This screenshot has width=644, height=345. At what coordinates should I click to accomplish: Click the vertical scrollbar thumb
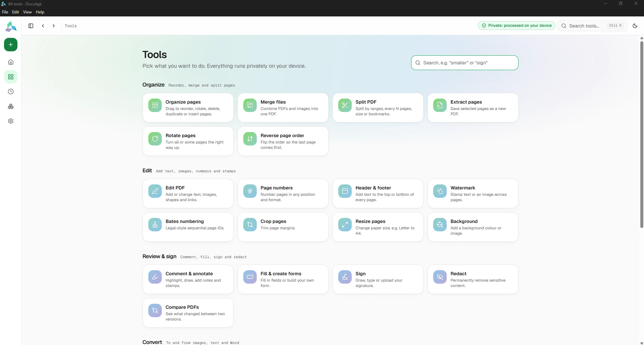point(642,134)
